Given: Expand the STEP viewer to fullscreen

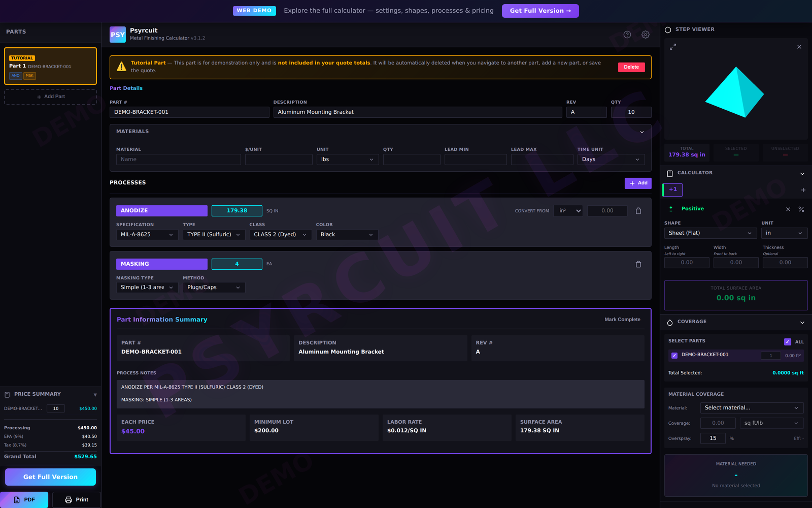Looking at the screenshot, I should pos(673,47).
